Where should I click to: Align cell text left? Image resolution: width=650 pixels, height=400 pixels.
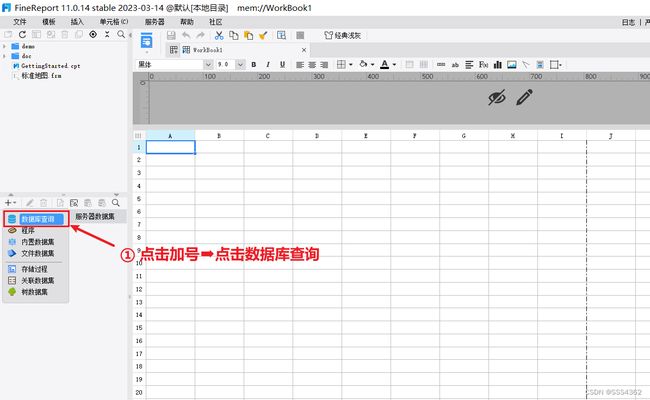(300, 65)
